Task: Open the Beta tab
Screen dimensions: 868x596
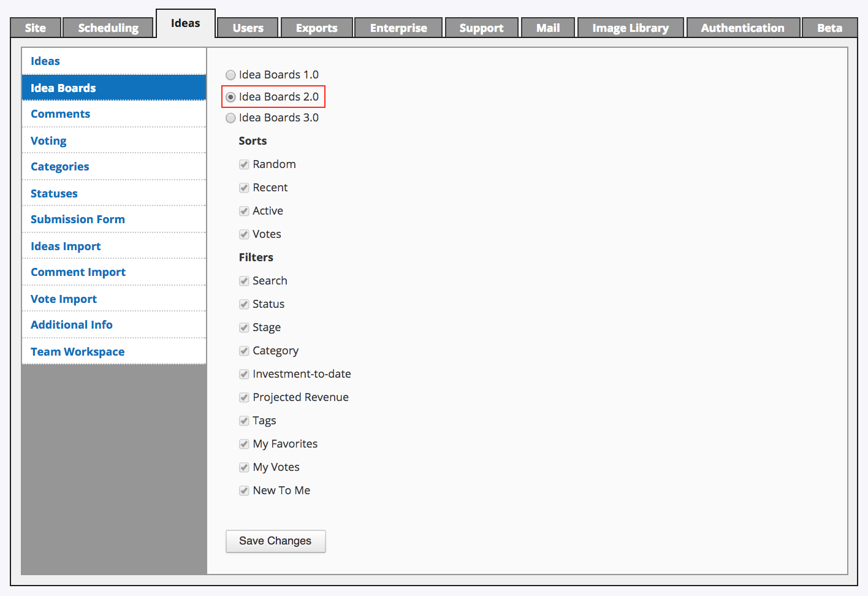Action: point(829,28)
